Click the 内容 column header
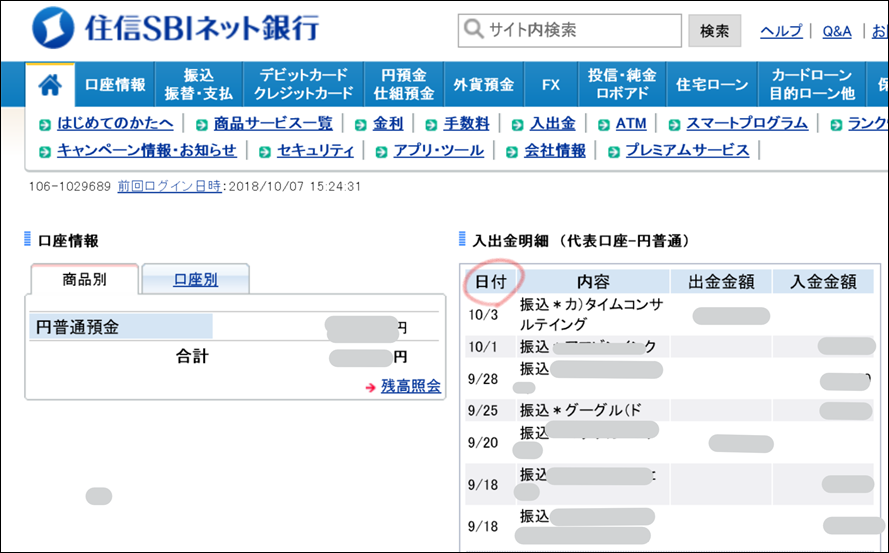Screen dimensions: 889x553 [x=593, y=282]
